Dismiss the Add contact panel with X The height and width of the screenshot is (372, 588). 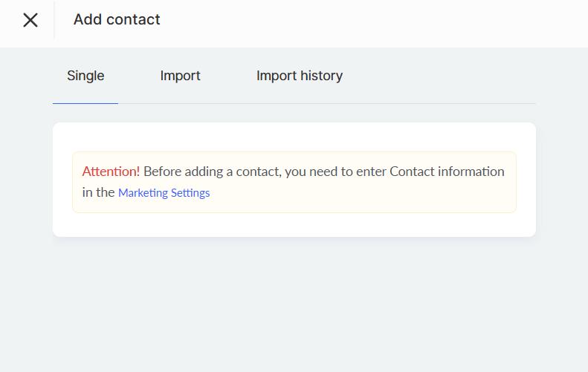tap(30, 20)
